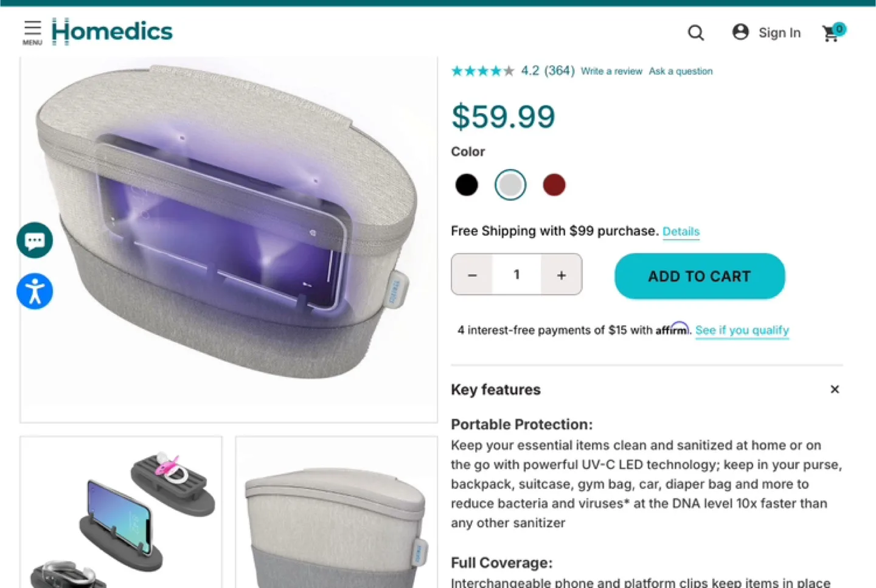
Task: Click the Affirm payment logo
Action: click(673, 329)
